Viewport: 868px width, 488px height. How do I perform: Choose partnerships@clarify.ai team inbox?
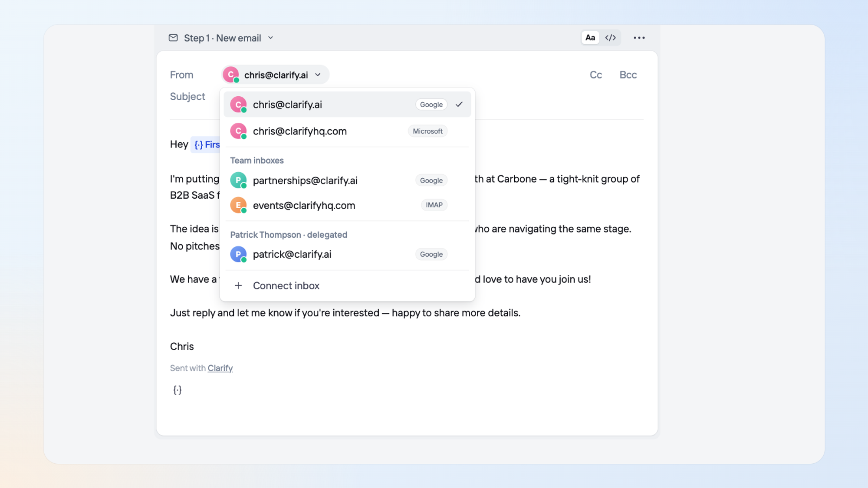(347, 180)
